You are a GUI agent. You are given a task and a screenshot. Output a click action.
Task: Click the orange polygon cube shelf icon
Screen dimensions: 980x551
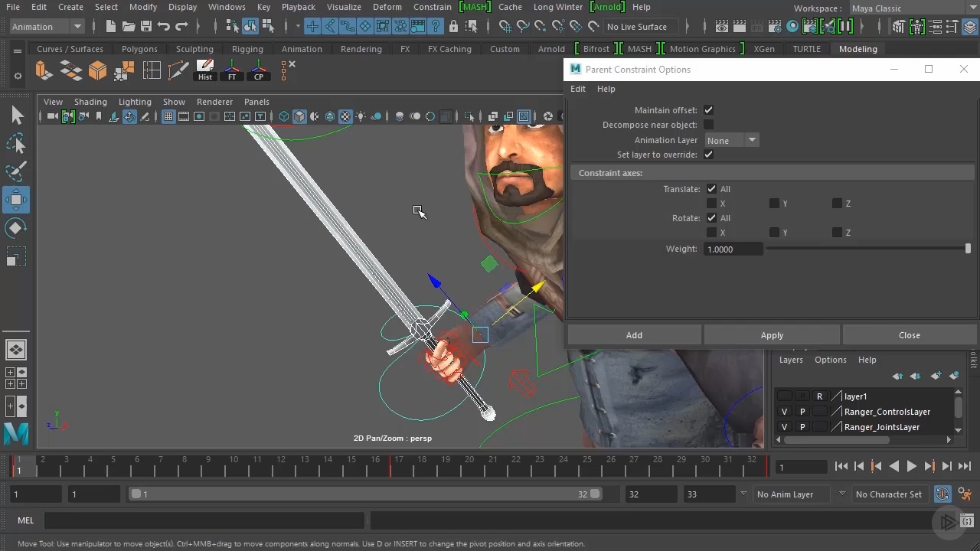pos(97,71)
